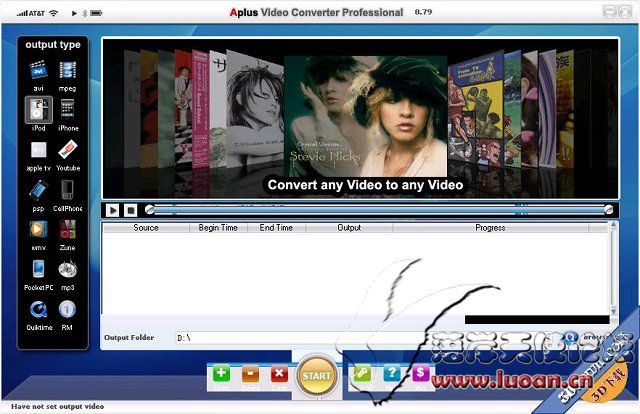
Task: Choose the iPhone output format
Action: pos(67,110)
